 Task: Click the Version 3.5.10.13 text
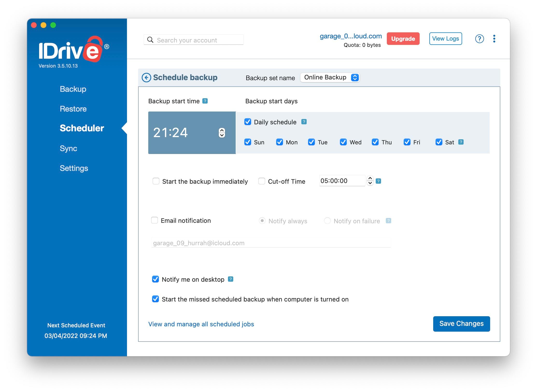[x=58, y=66]
